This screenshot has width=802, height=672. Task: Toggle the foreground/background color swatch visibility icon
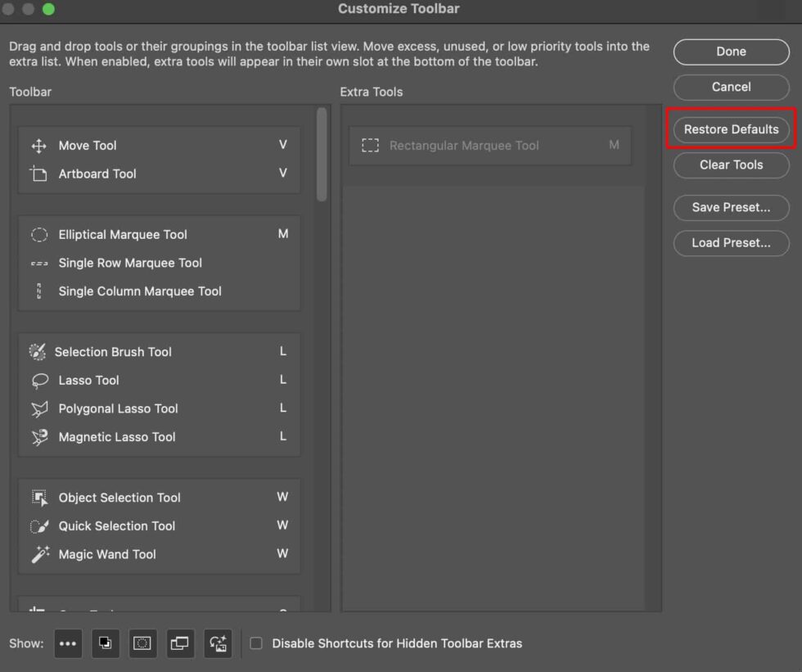pyautogui.click(x=106, y=644)
